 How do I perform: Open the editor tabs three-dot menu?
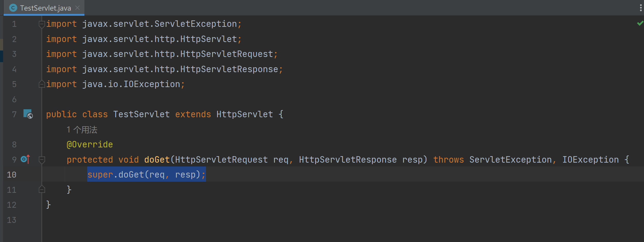tap(641, 8)
